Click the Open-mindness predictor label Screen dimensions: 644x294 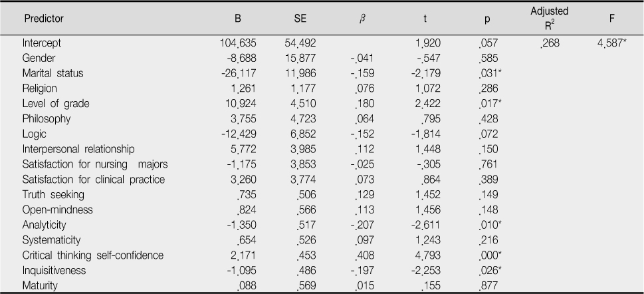coord(58,210)
